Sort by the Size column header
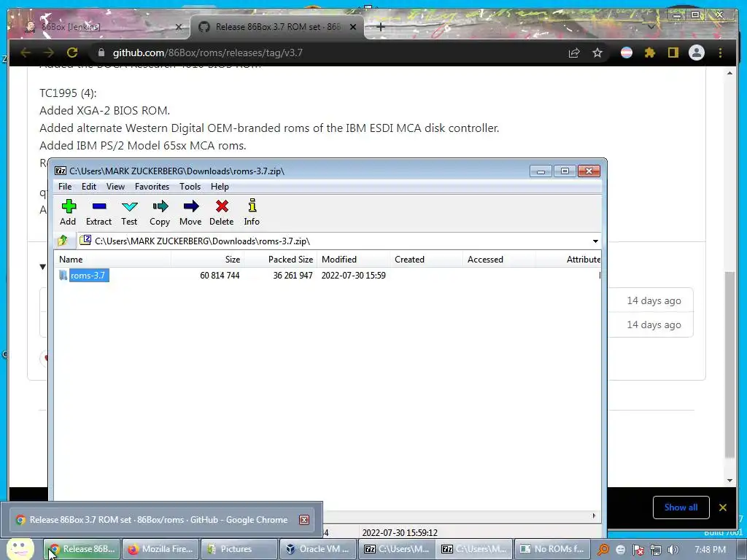747x560 pixels. click(208, 260)
